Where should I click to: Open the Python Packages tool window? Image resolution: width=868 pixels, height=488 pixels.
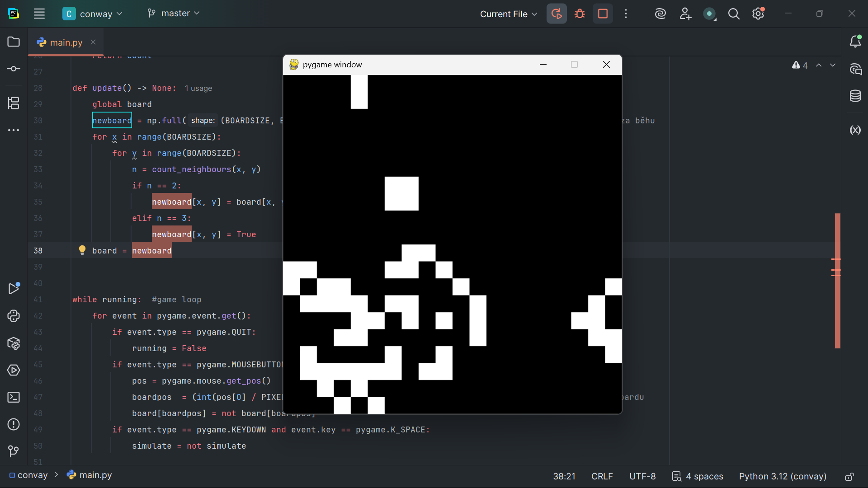coord(14,343)
